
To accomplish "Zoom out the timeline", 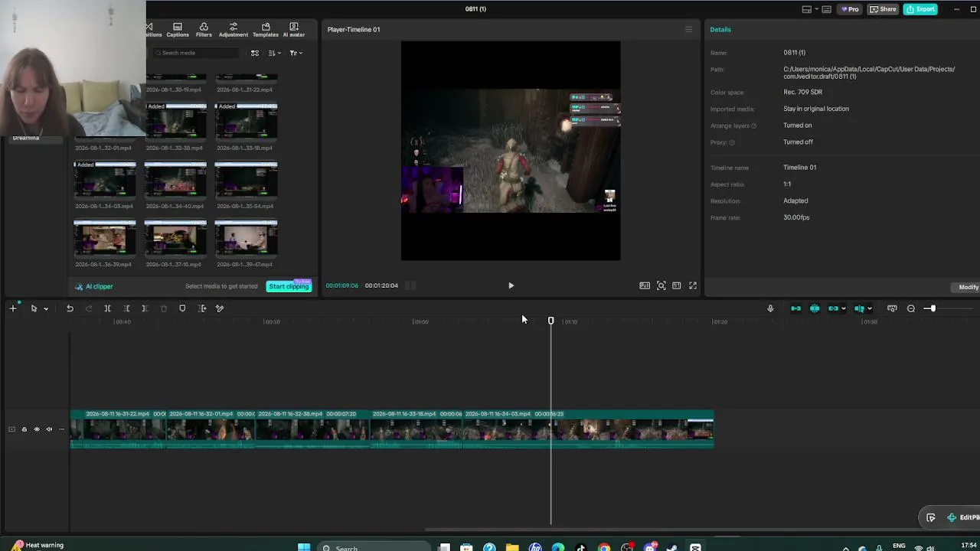I will [x=911, y=308].
